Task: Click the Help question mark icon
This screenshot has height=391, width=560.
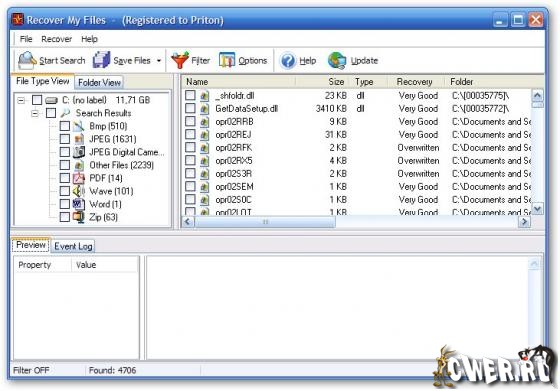Action: click(x=288, y=60)
